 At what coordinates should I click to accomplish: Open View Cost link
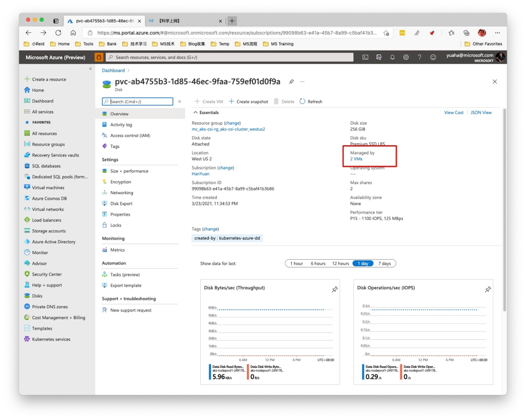pos(453,113)
